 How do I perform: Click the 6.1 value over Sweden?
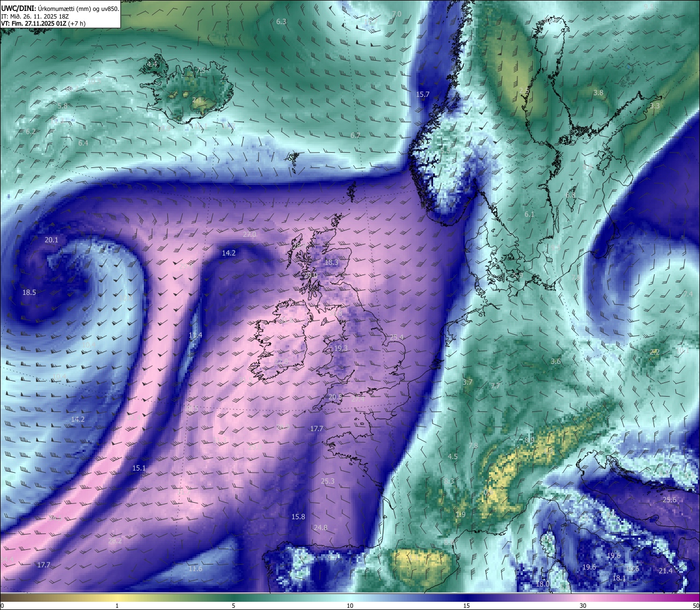(529, 214)
